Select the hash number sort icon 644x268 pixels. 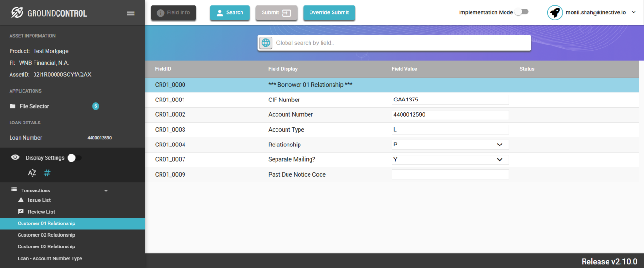[47, 173]
